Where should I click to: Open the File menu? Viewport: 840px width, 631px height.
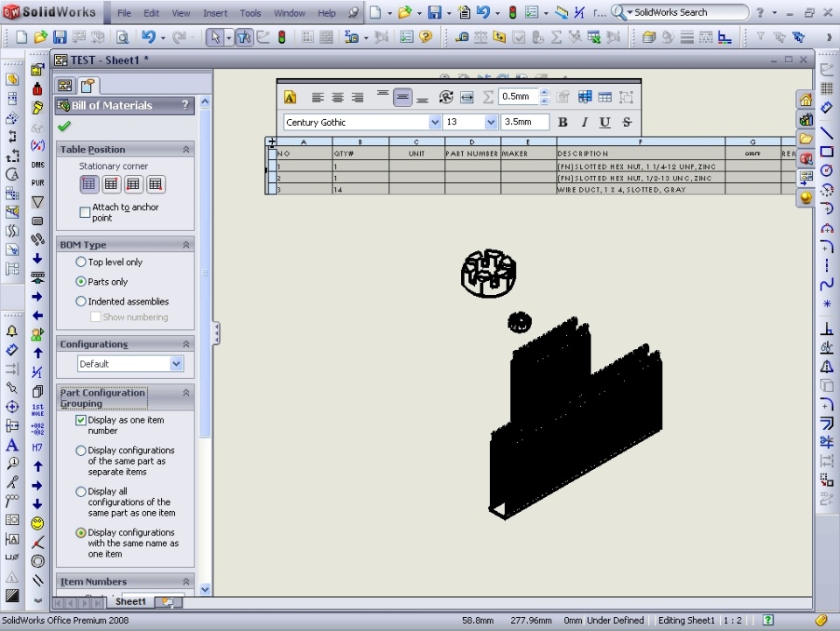124,13
